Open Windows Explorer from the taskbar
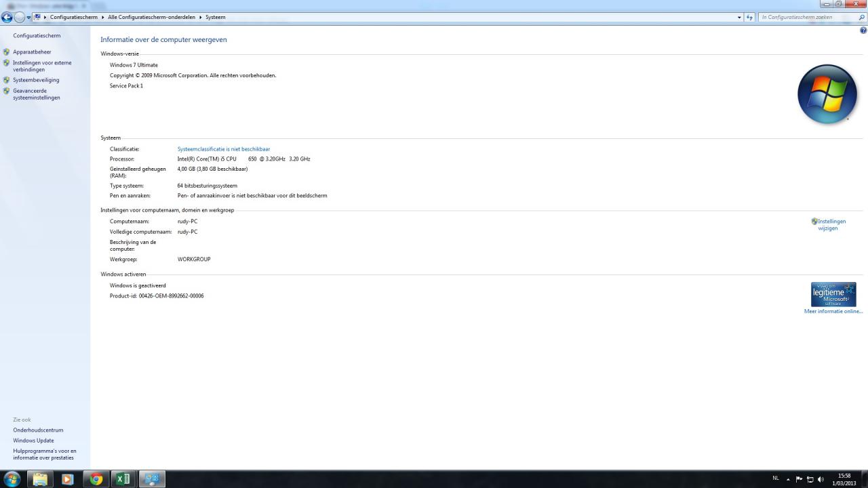Image resolution: width=868 pixels, height=488 pixels. pos(41,479)
